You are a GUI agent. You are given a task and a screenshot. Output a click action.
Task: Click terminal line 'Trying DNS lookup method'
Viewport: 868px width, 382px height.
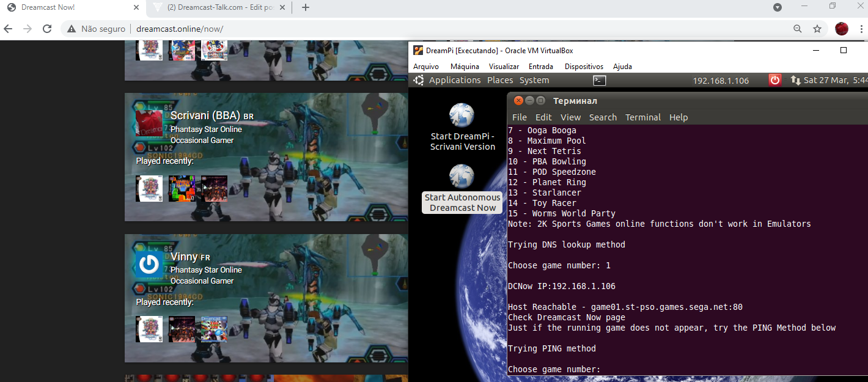pos(567,244)
